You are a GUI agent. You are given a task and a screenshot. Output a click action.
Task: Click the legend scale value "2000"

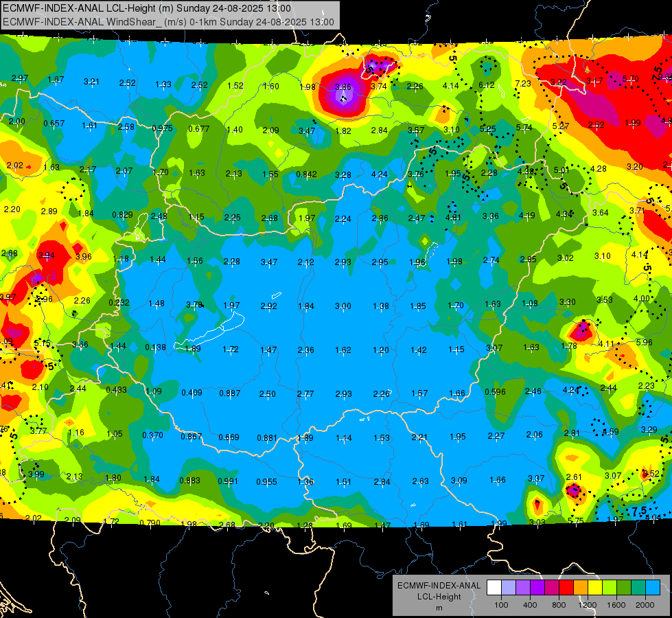point(645,605)
